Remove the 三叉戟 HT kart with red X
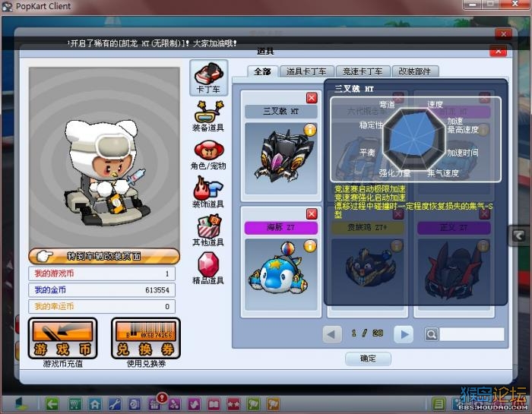Viewport: 532px width, 414px height. pyautogui.click(x=312, y=98)
